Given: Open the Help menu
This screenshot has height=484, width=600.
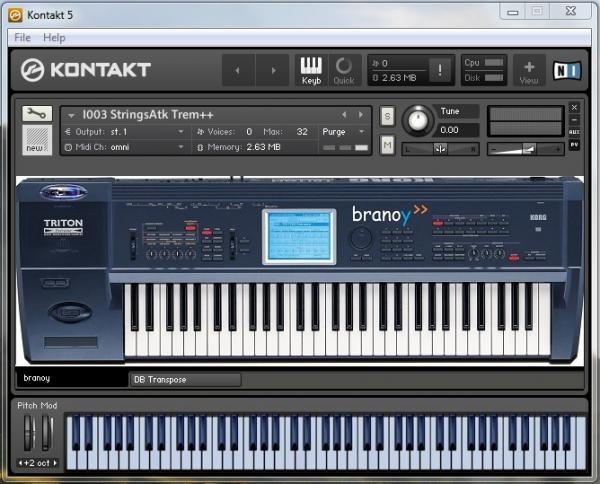Looking at the screenshot, I should (x=54, y=37).
